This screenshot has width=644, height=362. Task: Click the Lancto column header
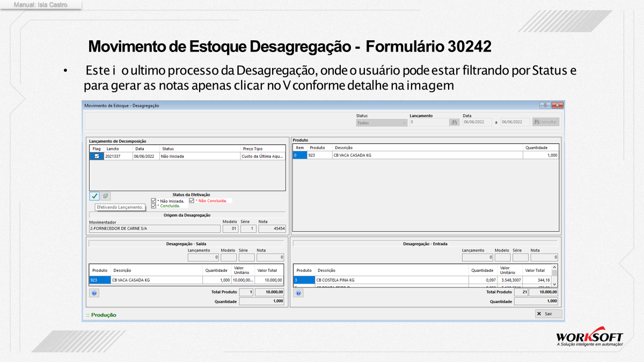118,149
